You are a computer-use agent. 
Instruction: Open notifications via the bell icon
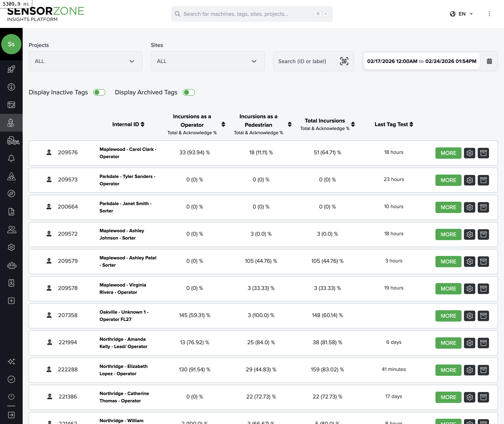point(11,158)
